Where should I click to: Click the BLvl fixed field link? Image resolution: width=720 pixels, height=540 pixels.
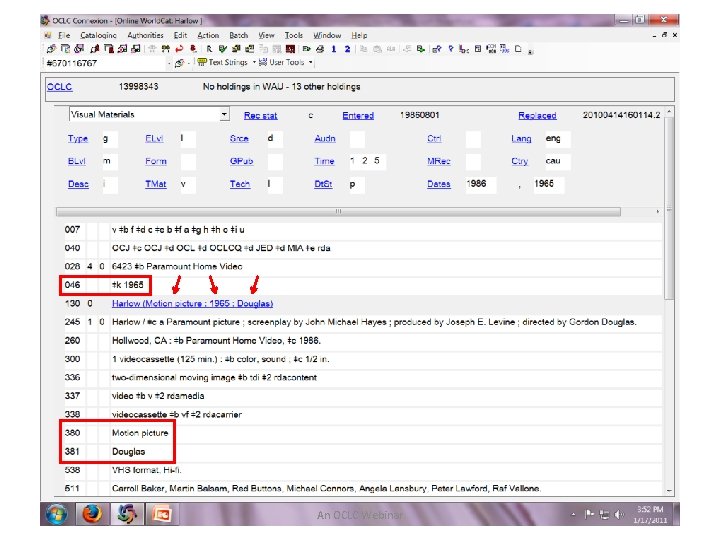pyautogui.click(x=76, y=161)
